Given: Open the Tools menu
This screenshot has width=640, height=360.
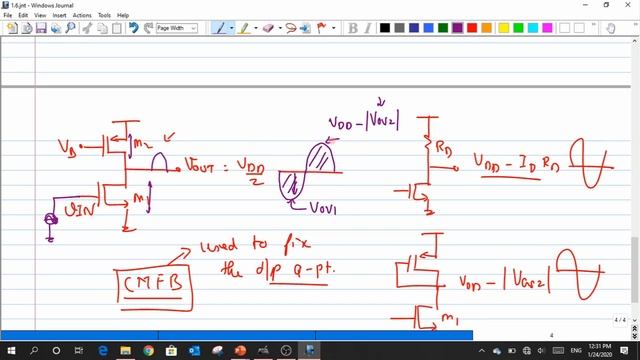Looking at the screenshot, I should (104, 15).
